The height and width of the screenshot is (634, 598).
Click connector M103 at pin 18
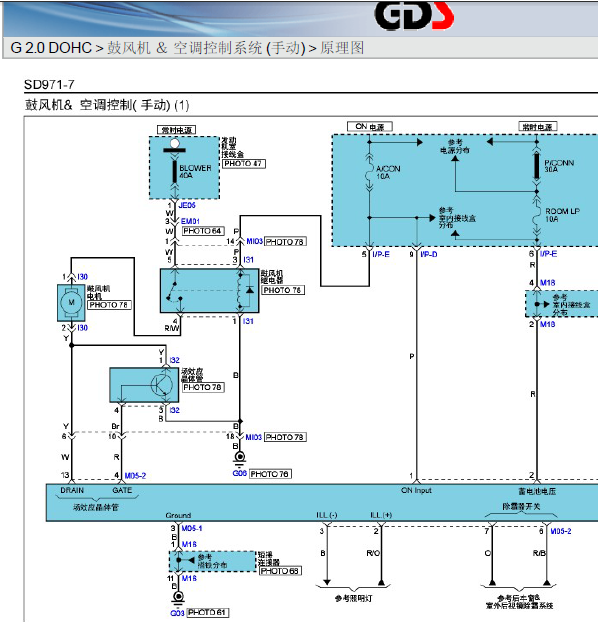[254, 437]
